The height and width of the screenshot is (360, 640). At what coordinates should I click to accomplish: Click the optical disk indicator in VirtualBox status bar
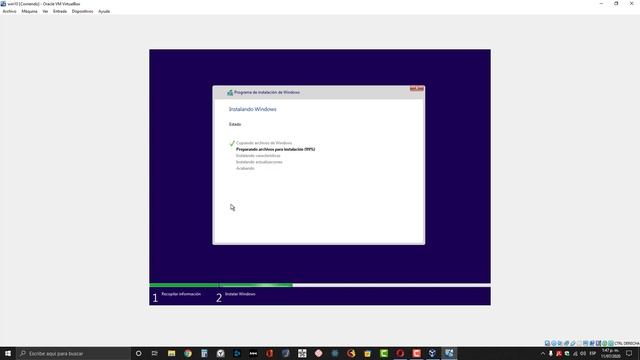553,343
